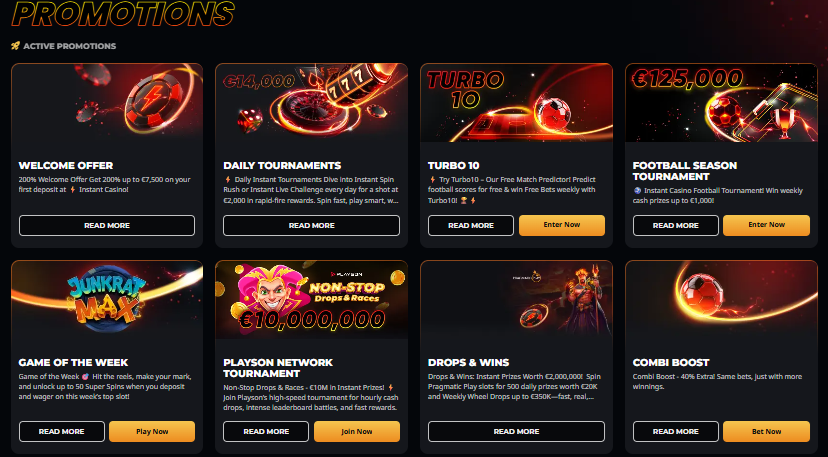
Task: Click the Junkrat Max game logo
Action: point(107,299)
